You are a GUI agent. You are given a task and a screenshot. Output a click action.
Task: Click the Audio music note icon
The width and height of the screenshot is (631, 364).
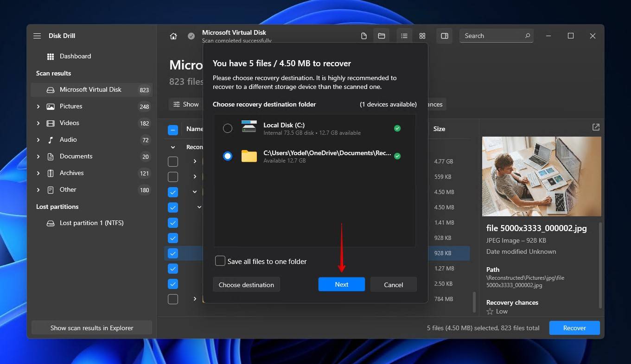[x=51, y=140]
